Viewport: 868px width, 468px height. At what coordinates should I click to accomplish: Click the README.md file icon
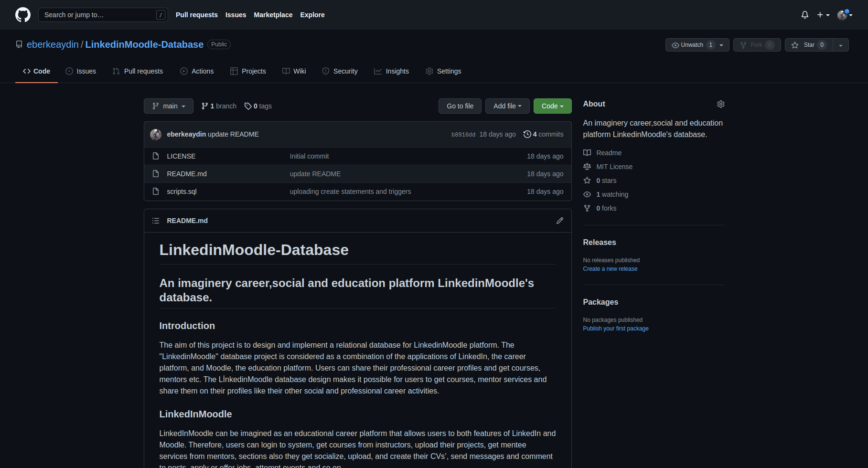(156, 174)
